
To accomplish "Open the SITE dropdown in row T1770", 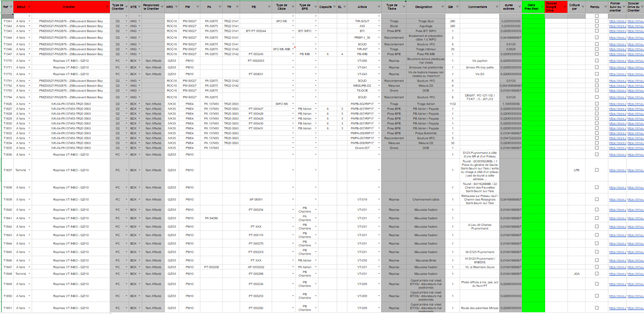I will pyautogui.click(x=139, y=61).
